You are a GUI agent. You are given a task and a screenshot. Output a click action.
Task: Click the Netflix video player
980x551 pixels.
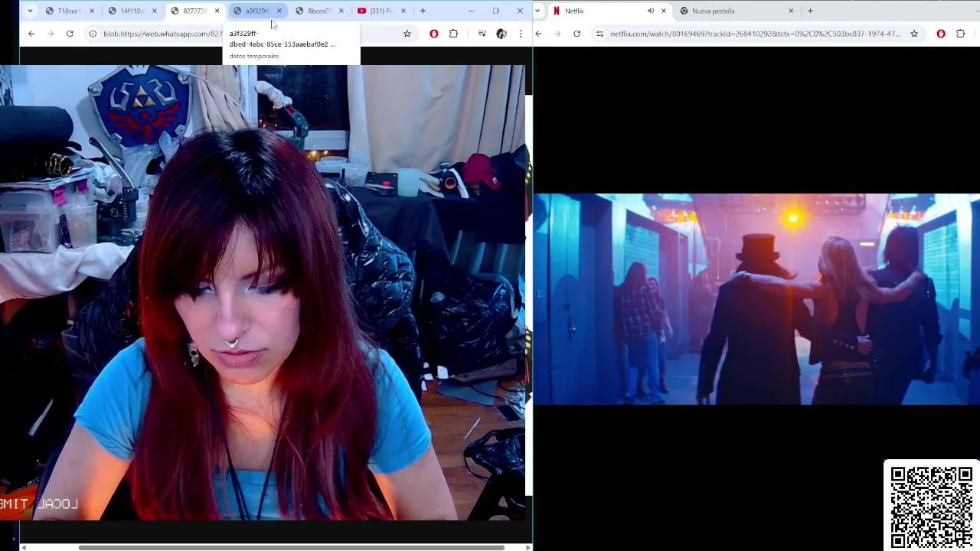(756, 298)
